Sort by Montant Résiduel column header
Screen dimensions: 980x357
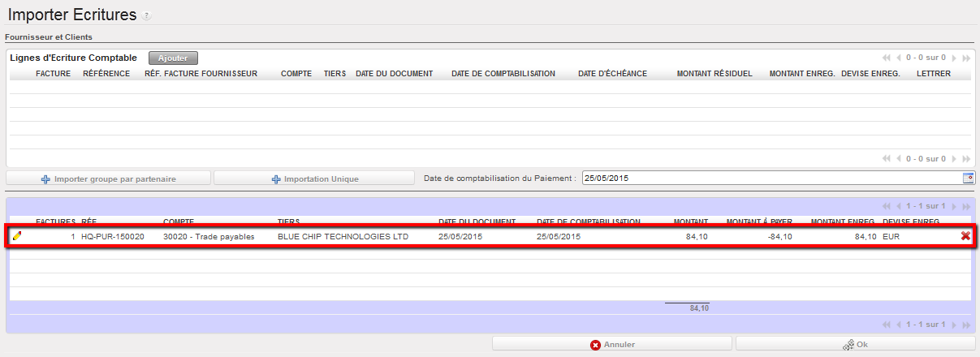pyautogui.click(x=714, y=74)
